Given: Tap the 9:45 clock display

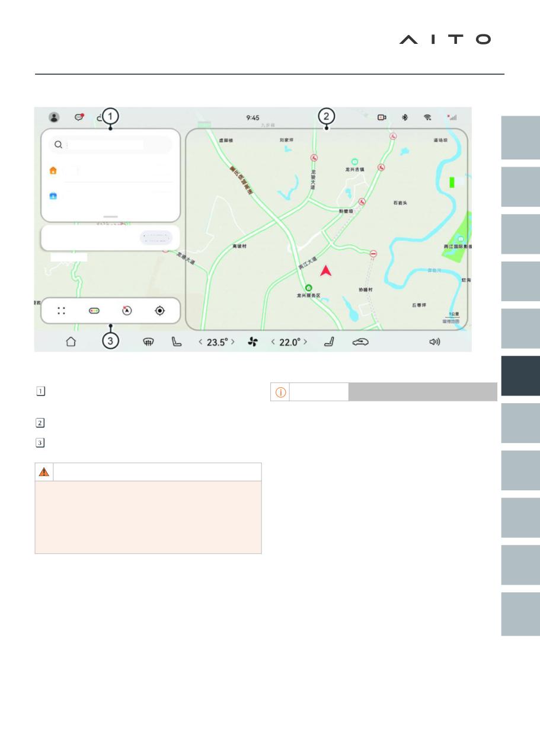Looking at the screenshot, I should pos(253,117).
